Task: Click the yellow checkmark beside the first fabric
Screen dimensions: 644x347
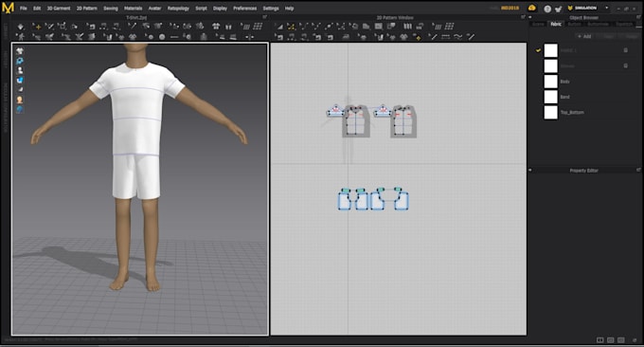Action: click(x=538, y=50)
